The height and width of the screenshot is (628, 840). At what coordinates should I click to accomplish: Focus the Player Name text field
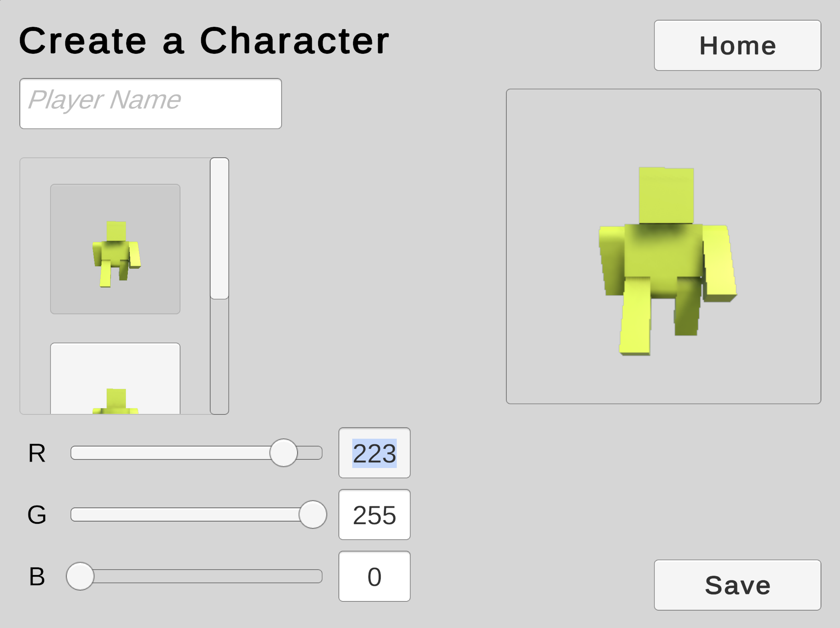tap(151, 103)
